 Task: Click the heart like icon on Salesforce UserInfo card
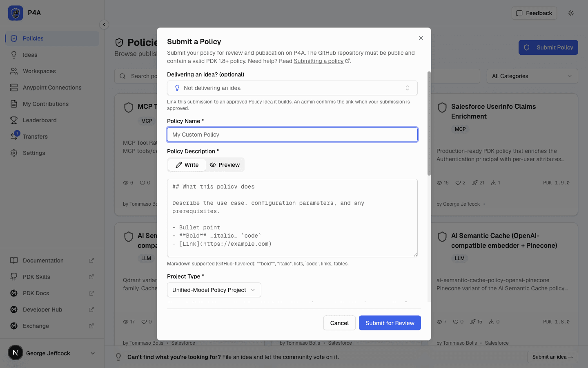click(x=458, y=183)
